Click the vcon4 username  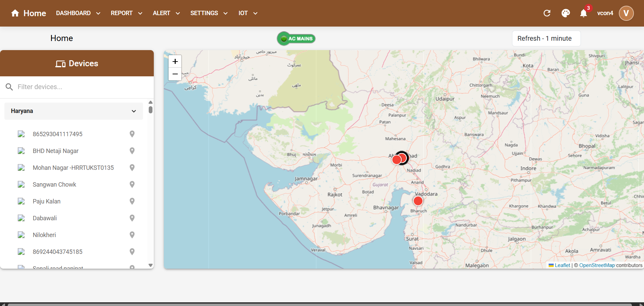[605, 13]
